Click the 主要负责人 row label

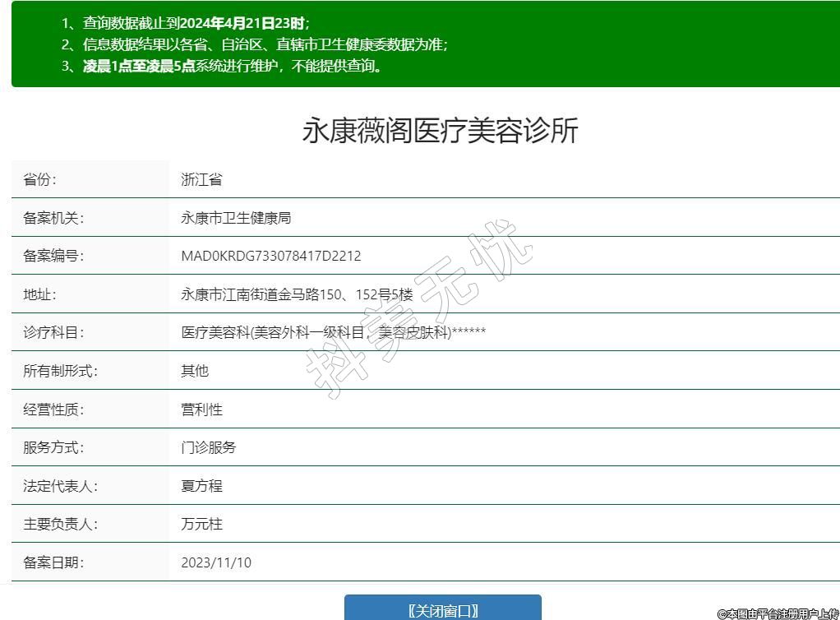click(x=60, y=524)
